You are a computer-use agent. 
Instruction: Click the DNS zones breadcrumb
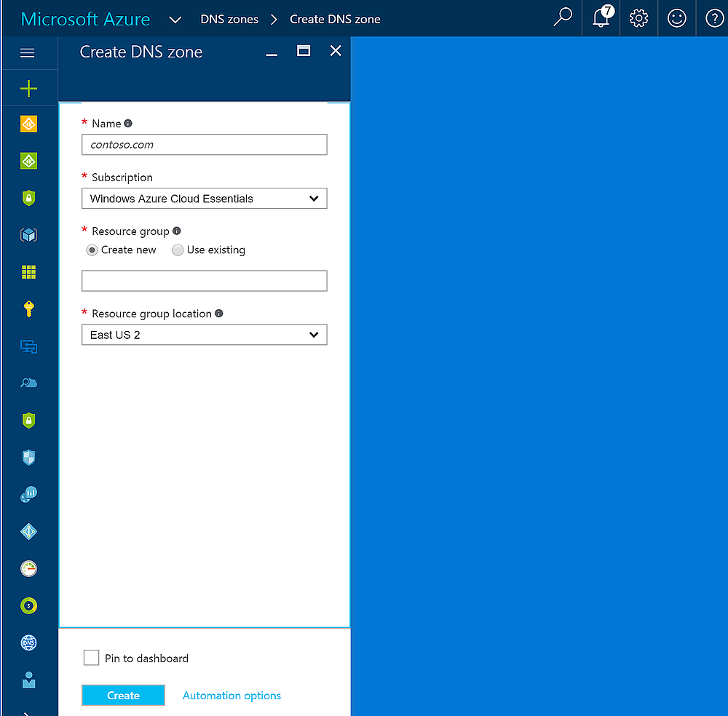point(229,20)
